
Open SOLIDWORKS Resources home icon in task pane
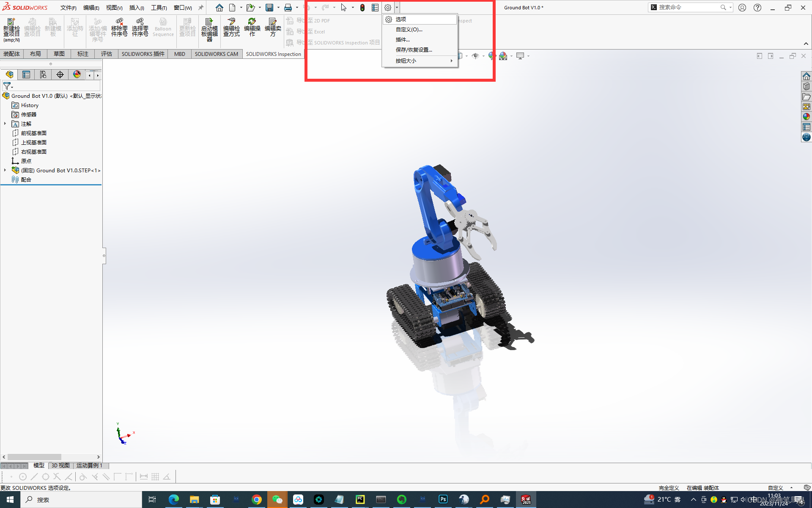pyautogui.click(x=807, y=76)
